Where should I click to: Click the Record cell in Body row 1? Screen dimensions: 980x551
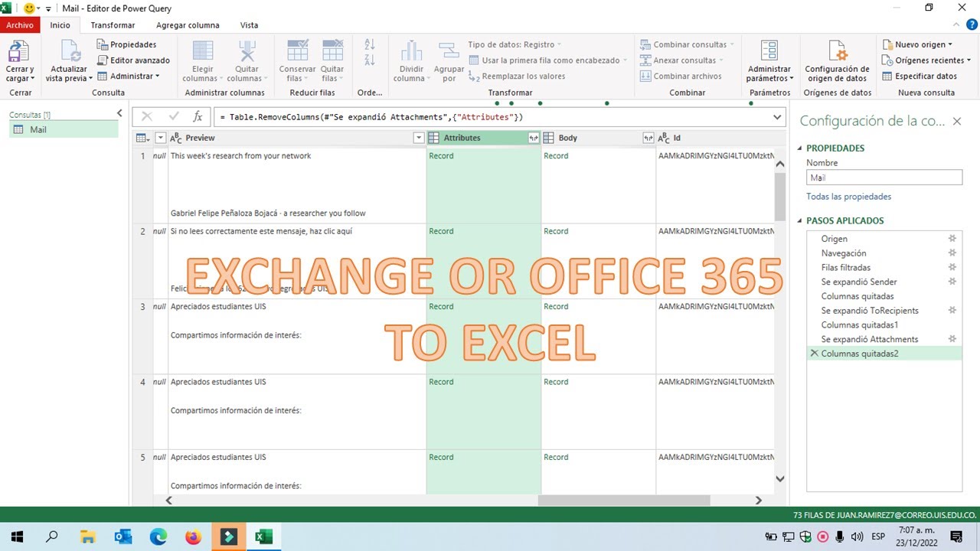[556, 155]
